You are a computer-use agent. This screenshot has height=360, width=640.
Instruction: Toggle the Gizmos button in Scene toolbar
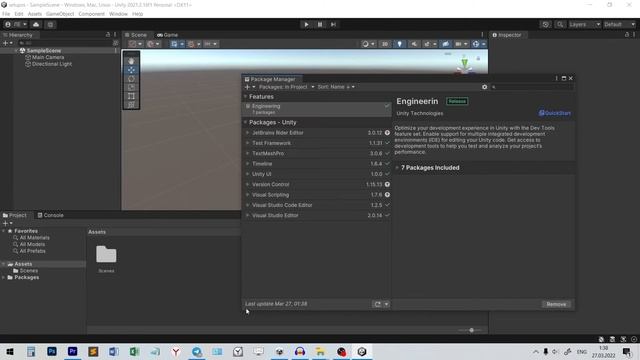pyautogui.click(x=476, y=44)
